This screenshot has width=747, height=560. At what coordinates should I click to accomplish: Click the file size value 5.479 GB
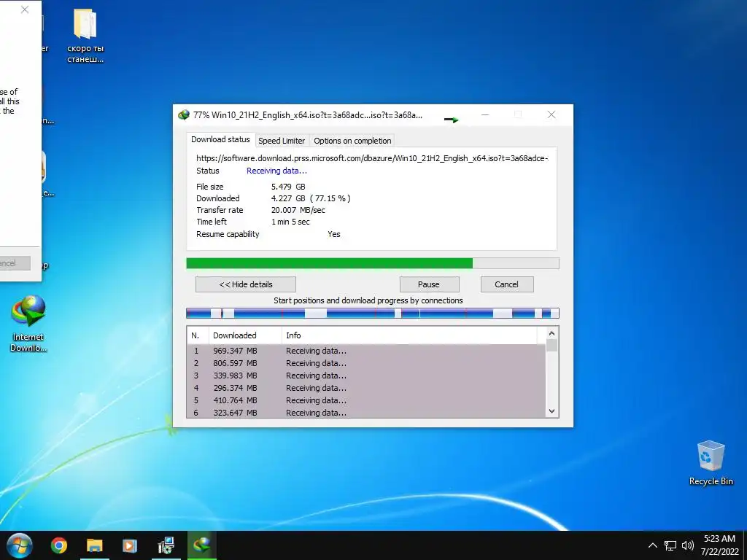(288, 187)
